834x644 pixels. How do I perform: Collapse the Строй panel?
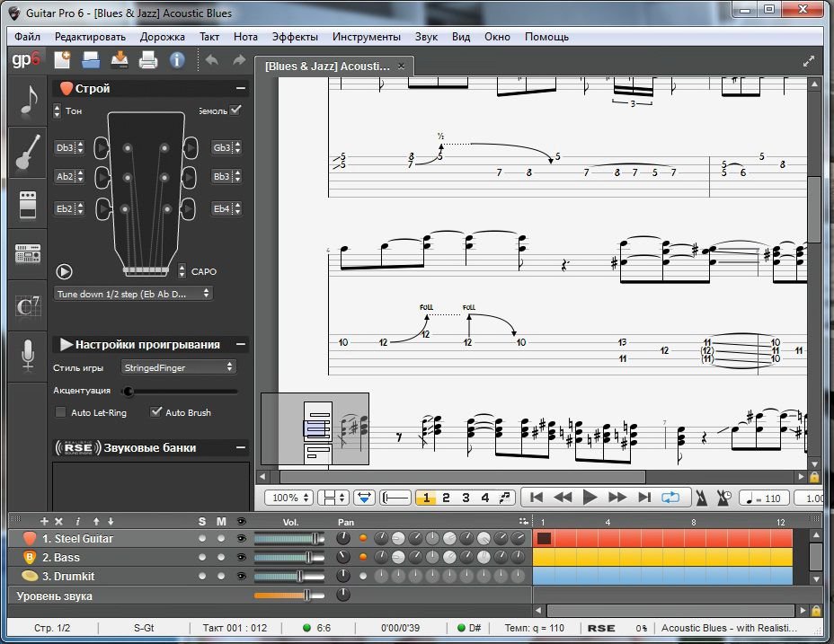coord(241,88)
